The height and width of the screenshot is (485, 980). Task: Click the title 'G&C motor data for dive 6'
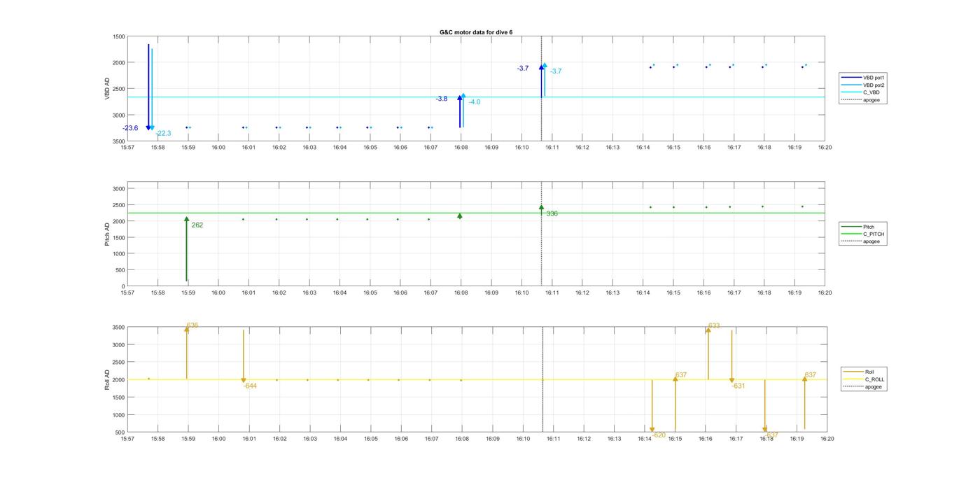(475, 32)
